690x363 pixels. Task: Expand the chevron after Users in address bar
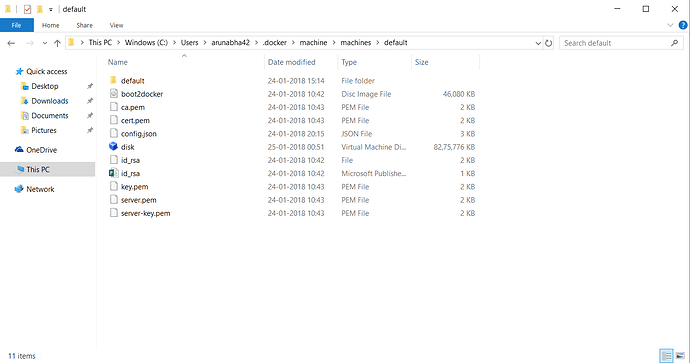click(x=205, y=43)
